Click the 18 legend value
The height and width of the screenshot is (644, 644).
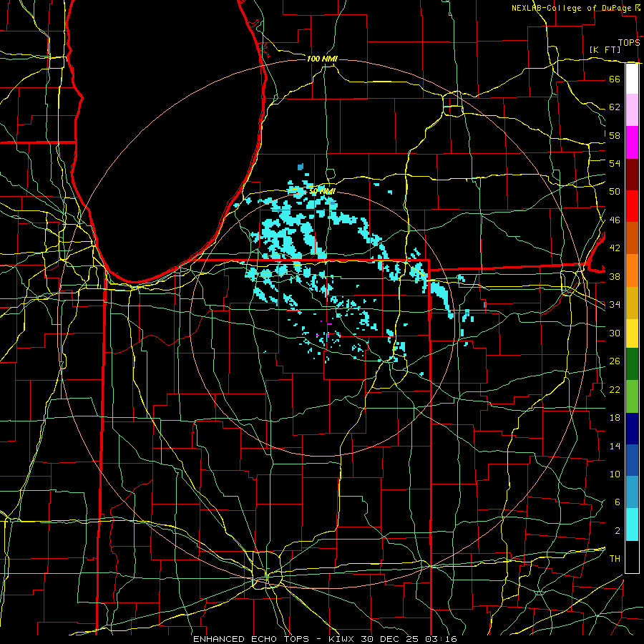[x=615, y=418]
